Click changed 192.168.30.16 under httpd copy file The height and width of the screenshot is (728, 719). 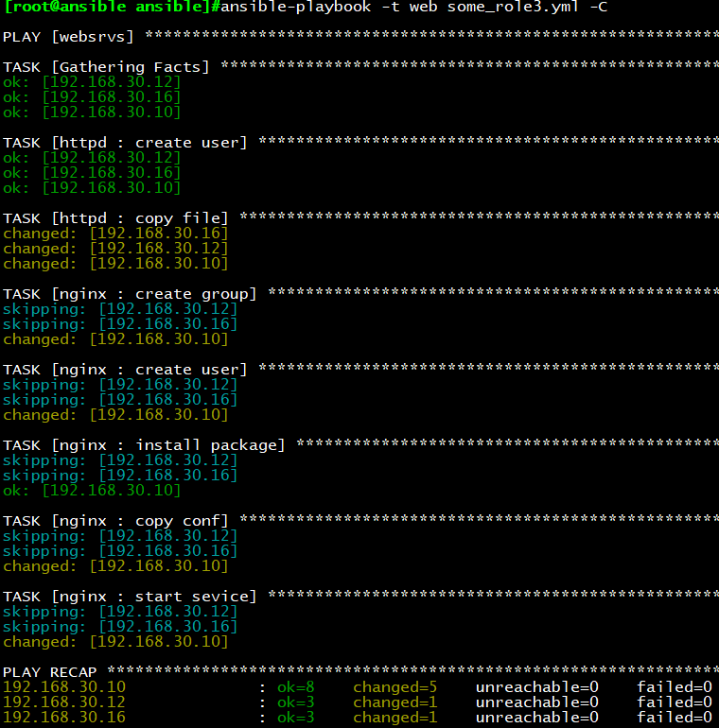click(115, 234)
